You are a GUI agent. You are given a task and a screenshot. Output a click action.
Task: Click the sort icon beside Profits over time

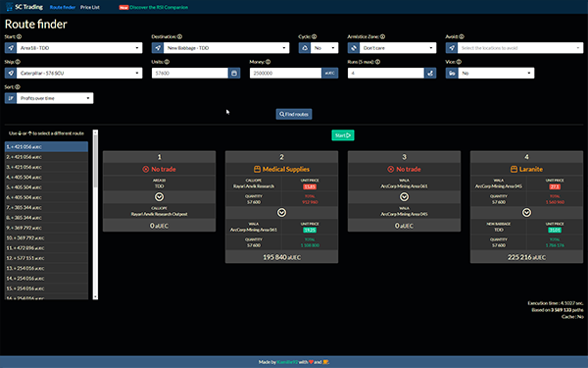click(11, 98)
